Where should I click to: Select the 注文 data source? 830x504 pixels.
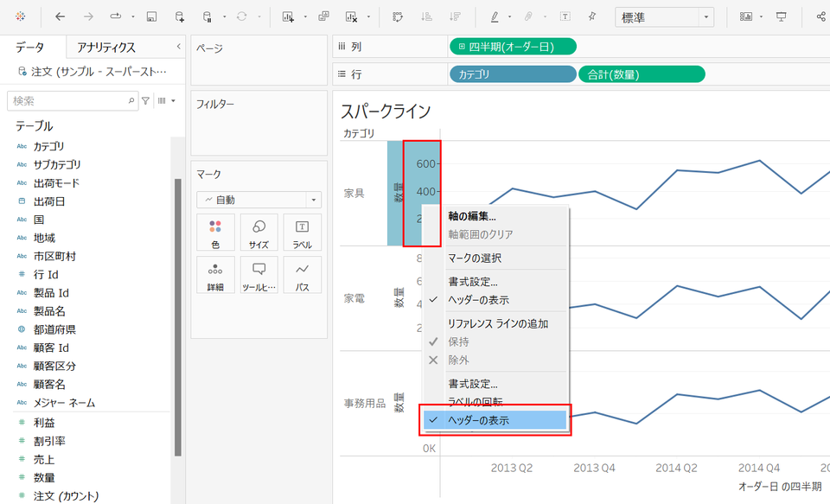pos(93,72)
